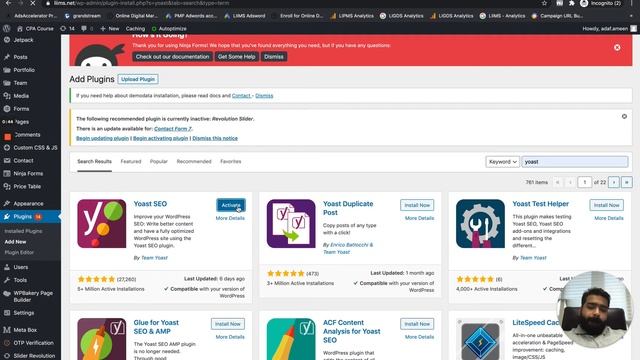640x360 pixels.
Task: Open Plugin Editor submenu
Action: 19,252
